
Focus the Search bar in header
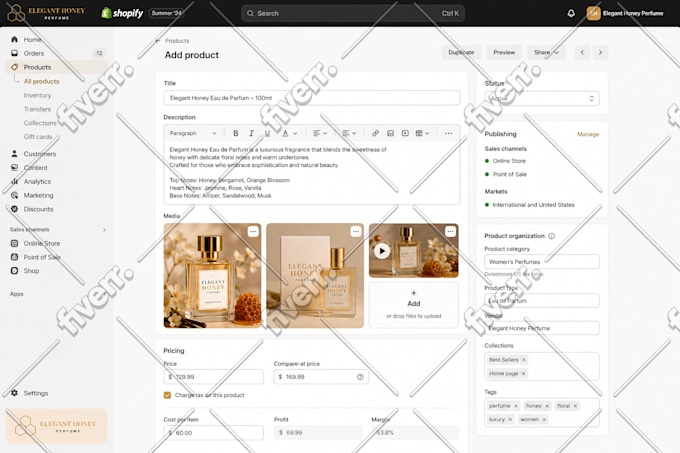pos(353,13)
